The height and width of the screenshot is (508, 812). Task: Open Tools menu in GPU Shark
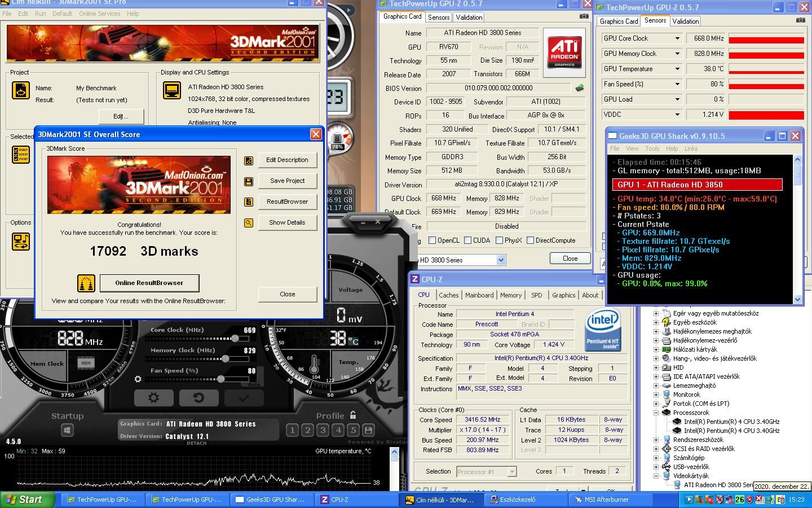coord(652,148)
